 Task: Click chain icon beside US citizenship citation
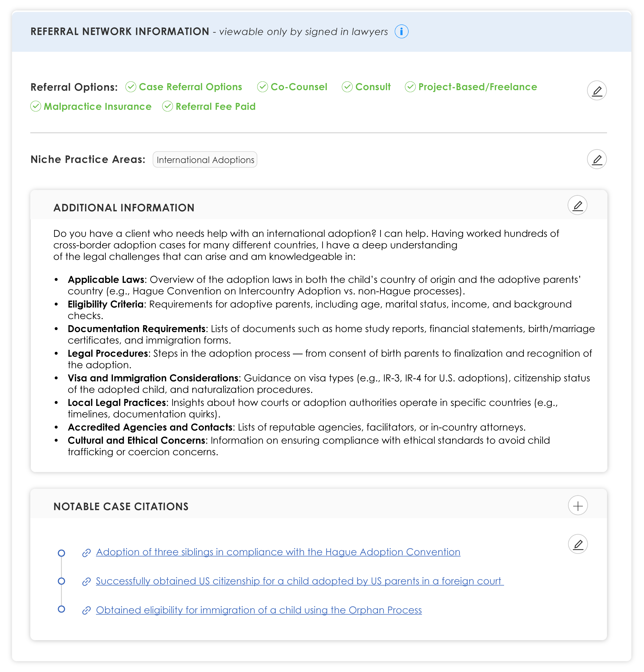click(x=86, y=581)
